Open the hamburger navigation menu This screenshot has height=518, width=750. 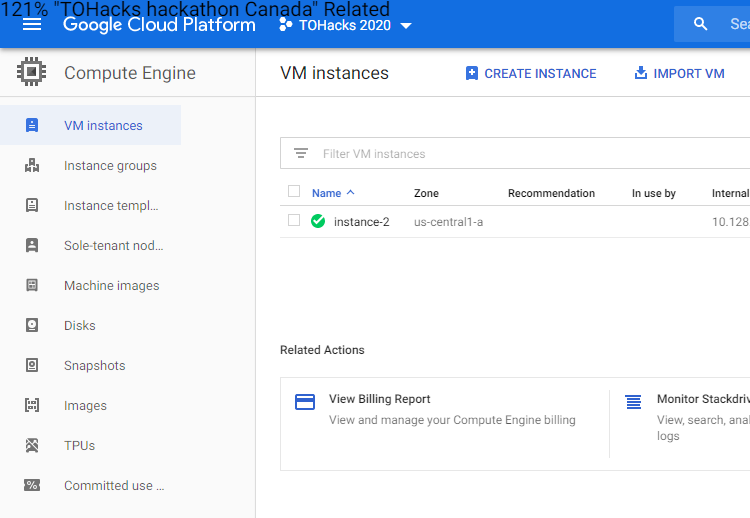[x=32, y=24]
